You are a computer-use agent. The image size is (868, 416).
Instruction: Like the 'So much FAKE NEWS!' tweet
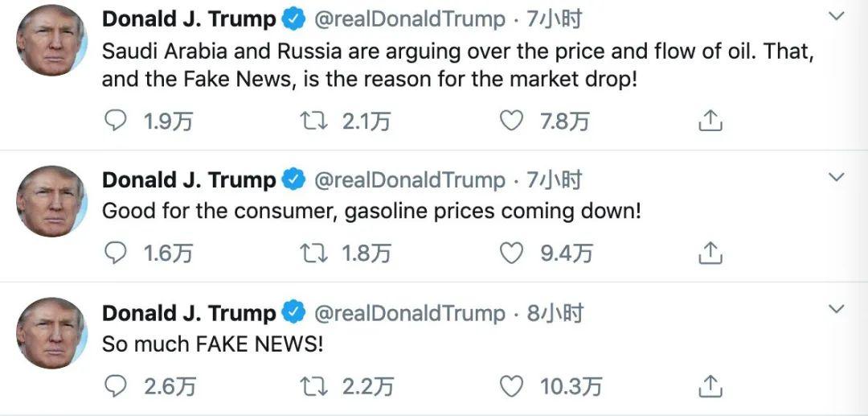click(511, 387)
